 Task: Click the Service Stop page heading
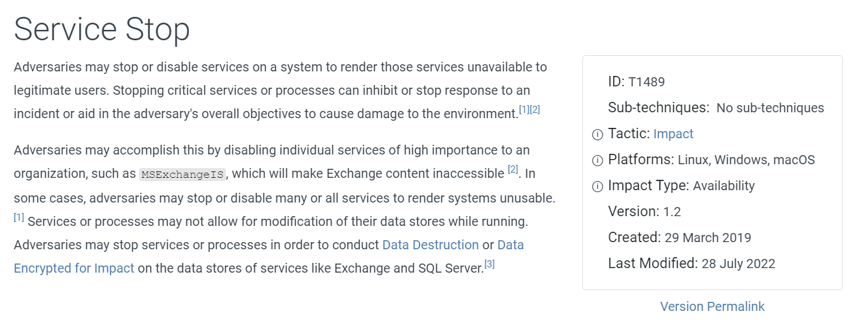pos(102,29)
